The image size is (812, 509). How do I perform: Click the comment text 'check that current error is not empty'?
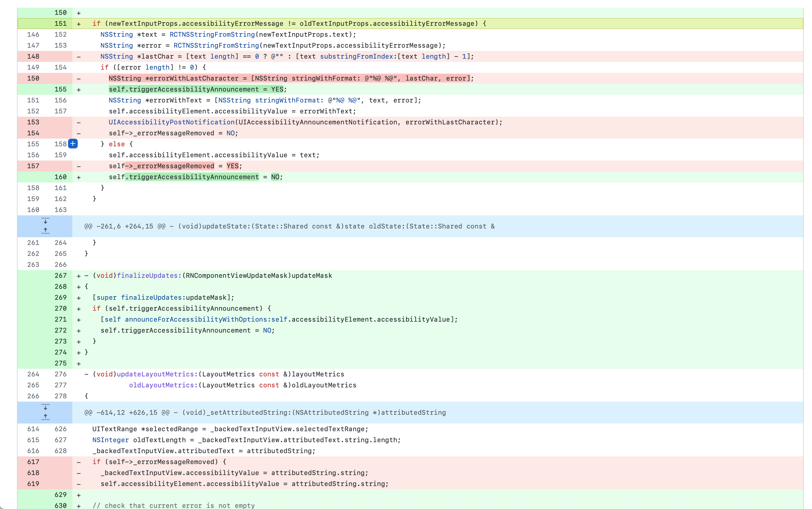point(179,506)
